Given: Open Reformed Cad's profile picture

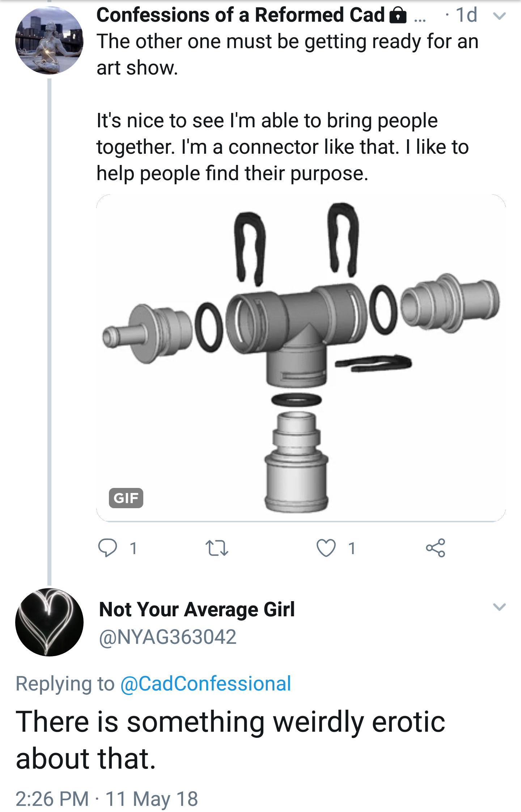Looking at the screenshot, I should tap(50, 40).
